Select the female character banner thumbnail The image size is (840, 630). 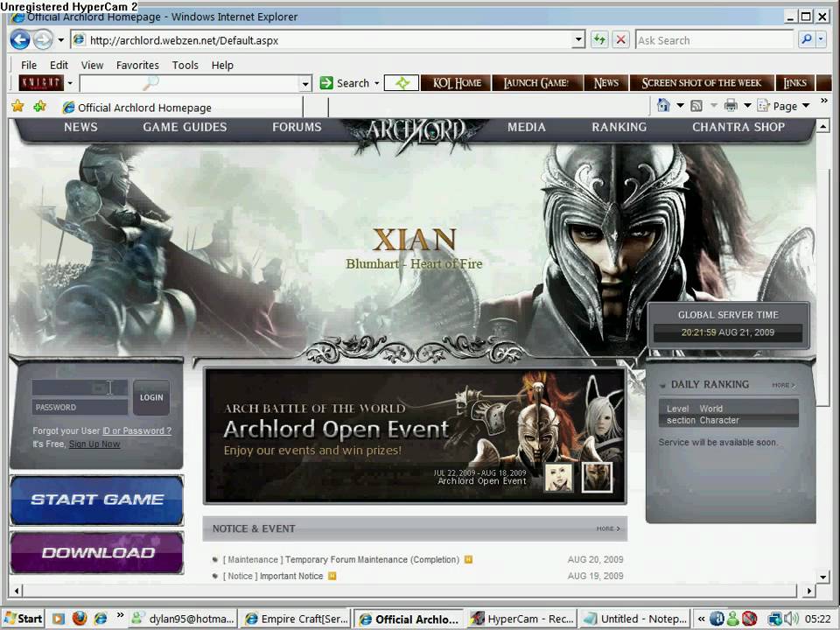point(559,478)
